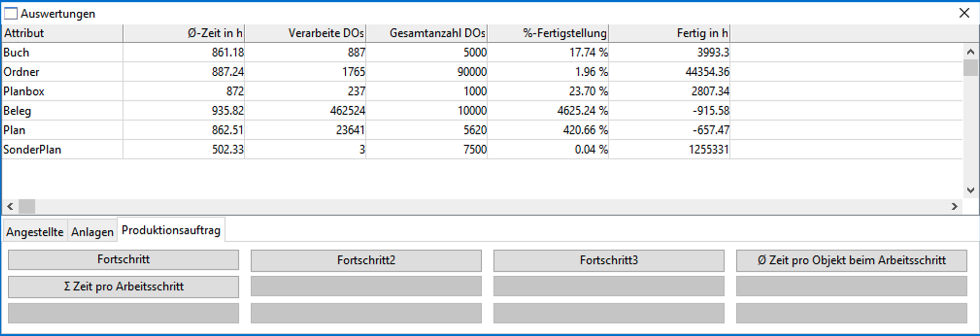Open the Anlagen tab

point(92,232)
